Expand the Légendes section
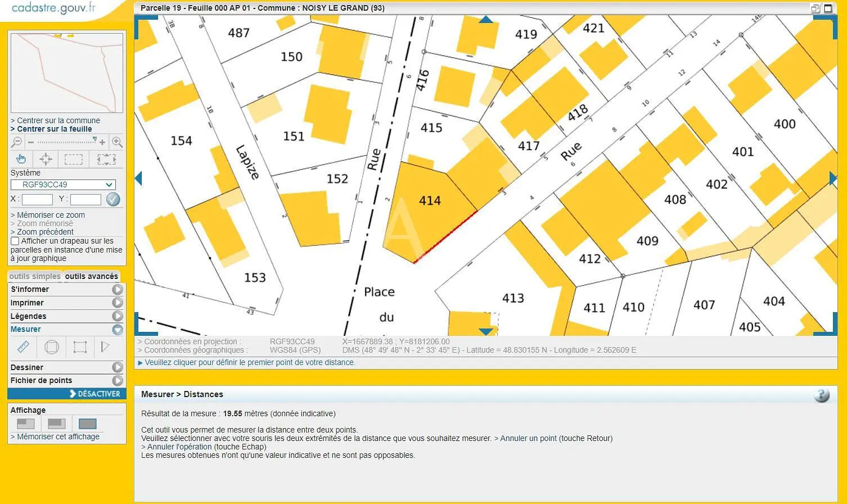Image resolution: width=847 pixels, height=504 pixels. click(117, 316)
